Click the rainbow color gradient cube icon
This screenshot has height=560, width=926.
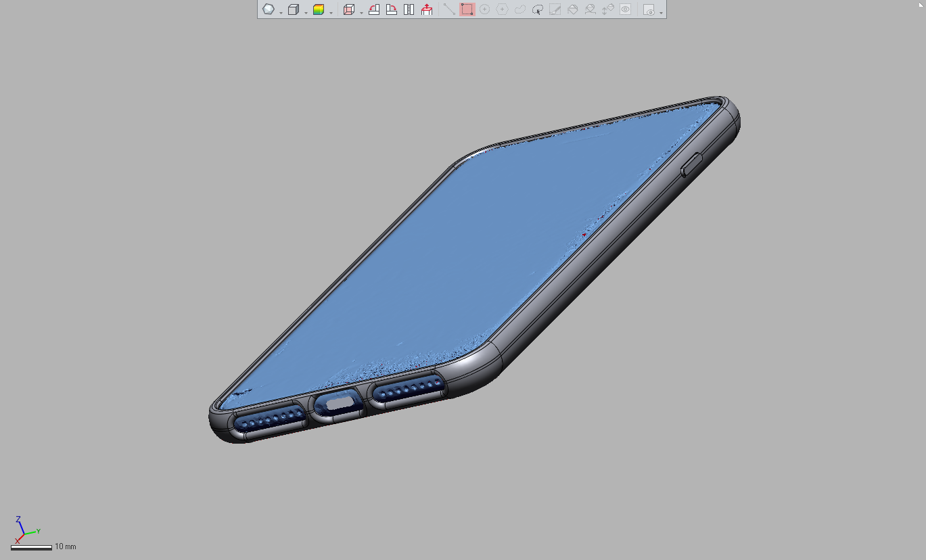(x=319, y=9)
